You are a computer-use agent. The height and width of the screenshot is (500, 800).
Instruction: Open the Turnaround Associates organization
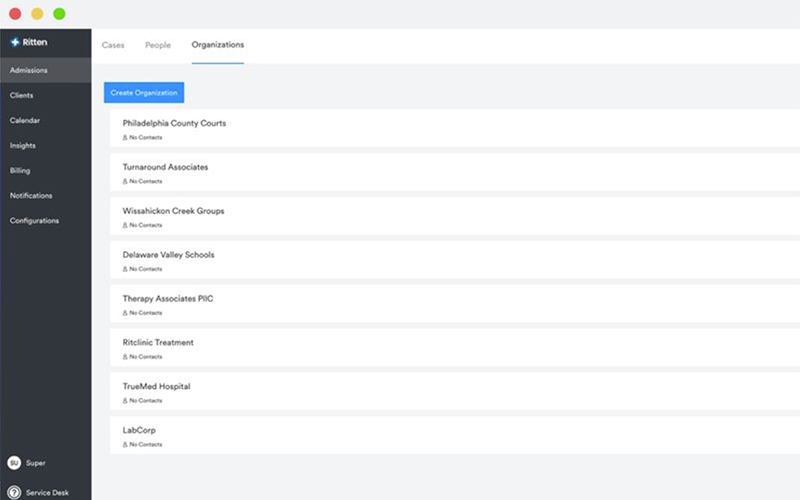pos(455,172)
